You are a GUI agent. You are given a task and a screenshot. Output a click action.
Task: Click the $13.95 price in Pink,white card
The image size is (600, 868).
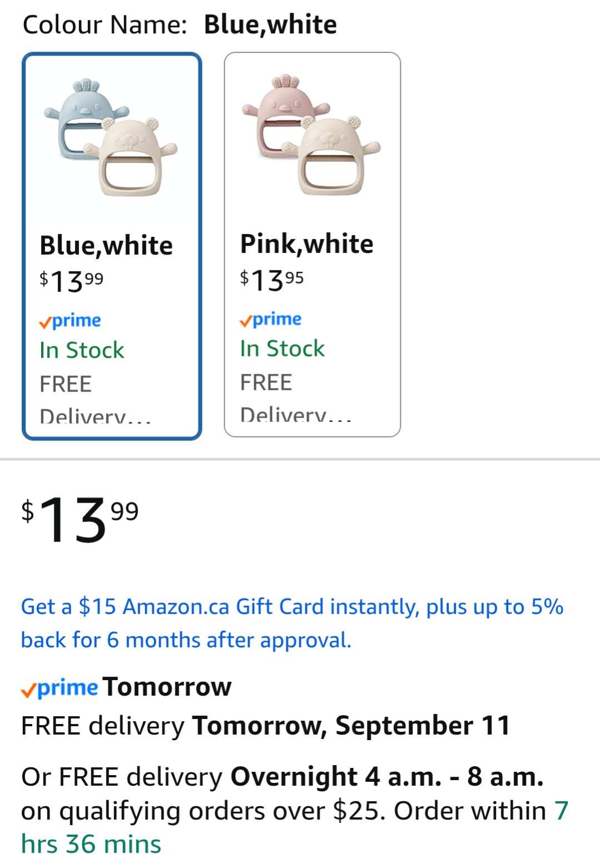point(272,280)
